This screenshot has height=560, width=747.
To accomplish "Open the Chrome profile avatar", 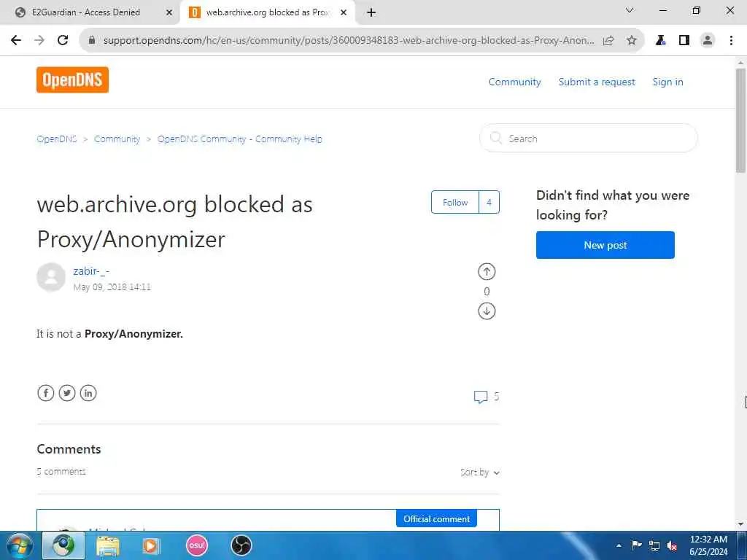I will [x=708, y=41].
